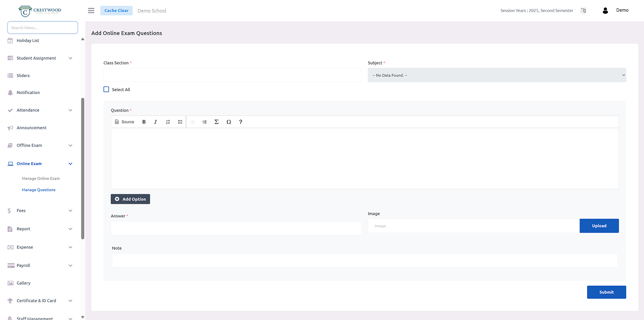
Task: Open the math formula (sigma) tool
Action: pyautogui.click(x=216, y=122)
